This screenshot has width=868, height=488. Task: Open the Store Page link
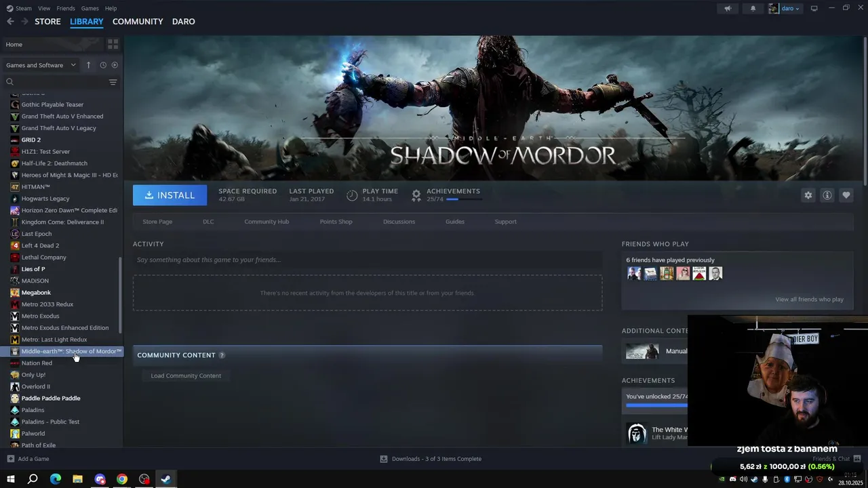click(x=157, y=222)
